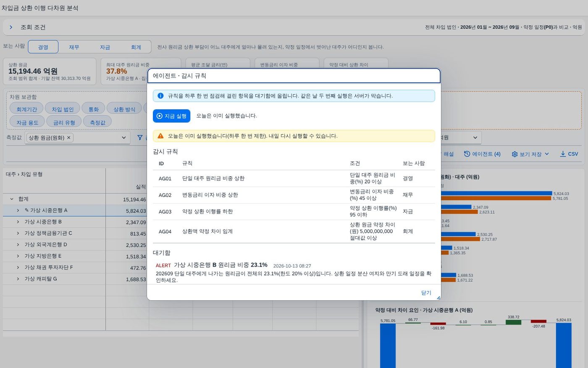Open the 측정값 dropdown arrow

point(124,138)
